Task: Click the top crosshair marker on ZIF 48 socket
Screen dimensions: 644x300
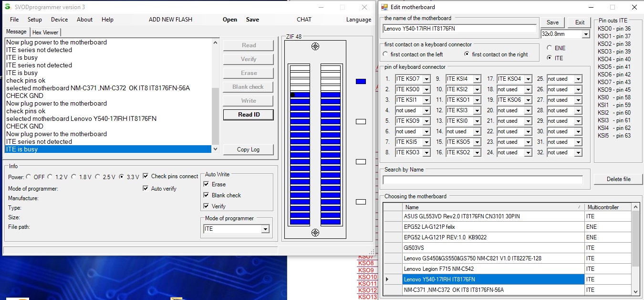Action: [x=315, y=46]
